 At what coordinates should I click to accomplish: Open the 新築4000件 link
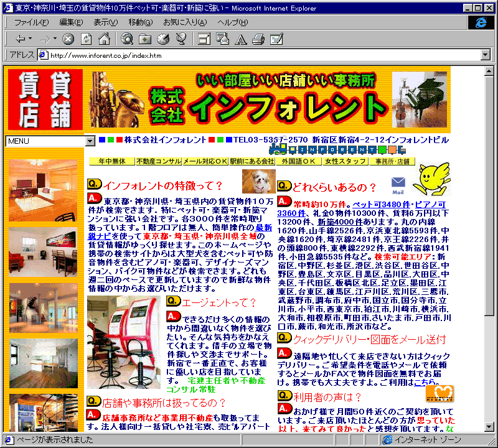point(340,222)
